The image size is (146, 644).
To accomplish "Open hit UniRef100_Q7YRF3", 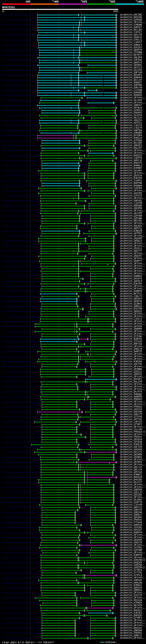I will [131, 618].
